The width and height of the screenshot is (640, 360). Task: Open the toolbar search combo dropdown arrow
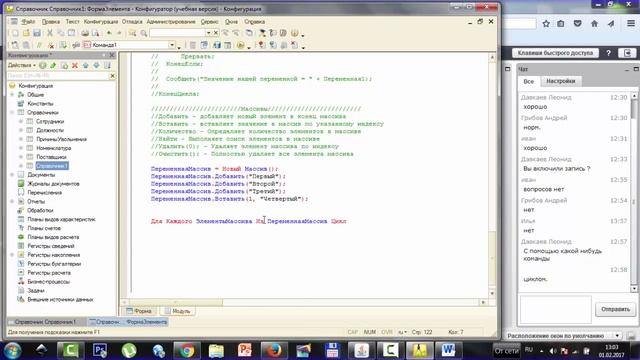(208, 33)
